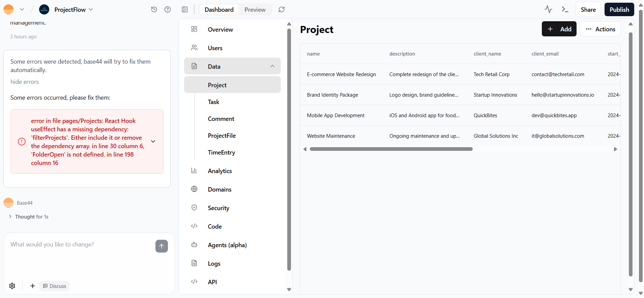Click the Code brackets icon
This screenshot has width=644, height=298.
pyautogui.click(x=194, y=226)
